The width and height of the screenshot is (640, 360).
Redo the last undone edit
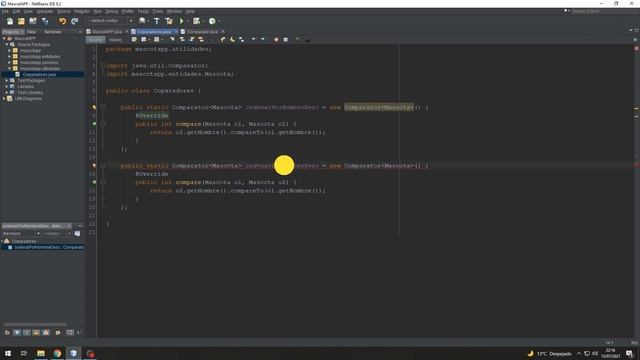point(75,21)
